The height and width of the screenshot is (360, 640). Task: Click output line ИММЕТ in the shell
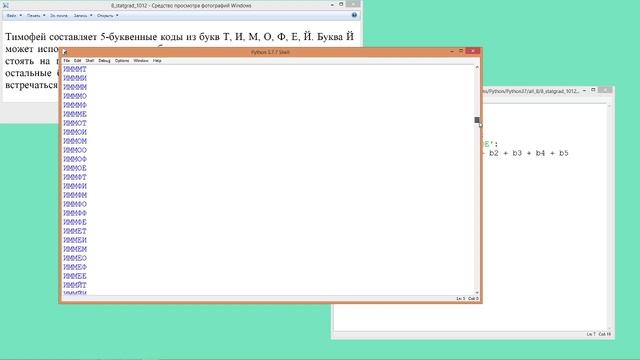pyautogui.click(x=75, y=231)
